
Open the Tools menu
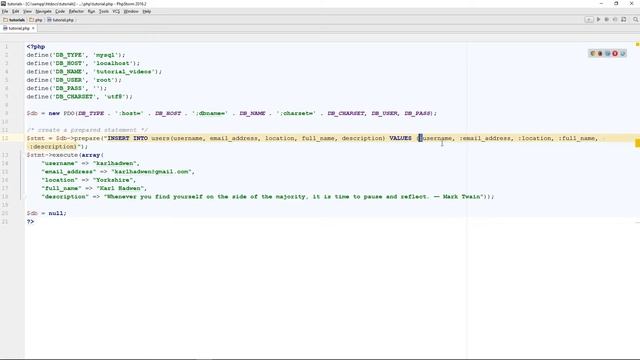click(104, 11)
